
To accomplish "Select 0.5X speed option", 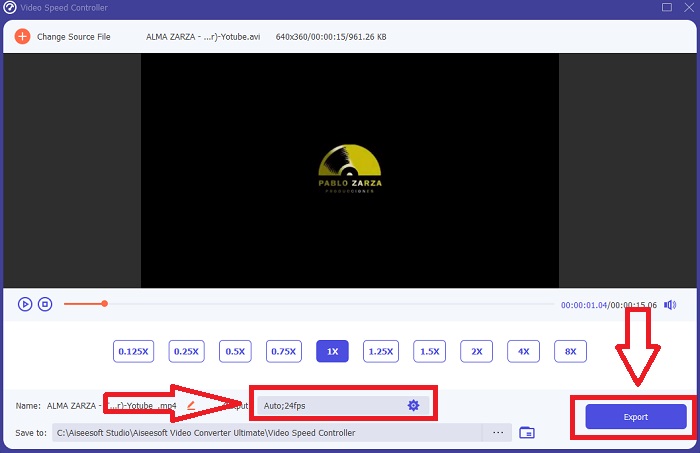I will [x=236, y=351].
